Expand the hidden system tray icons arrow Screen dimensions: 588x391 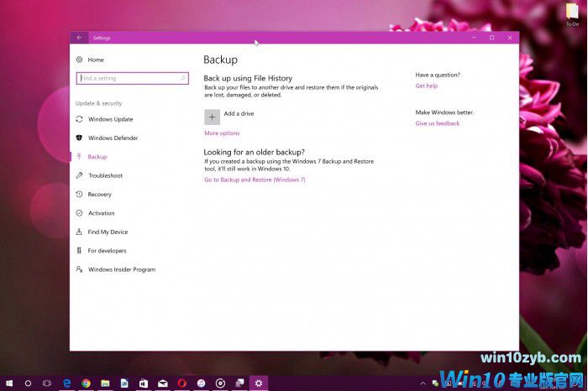(423, 383)
